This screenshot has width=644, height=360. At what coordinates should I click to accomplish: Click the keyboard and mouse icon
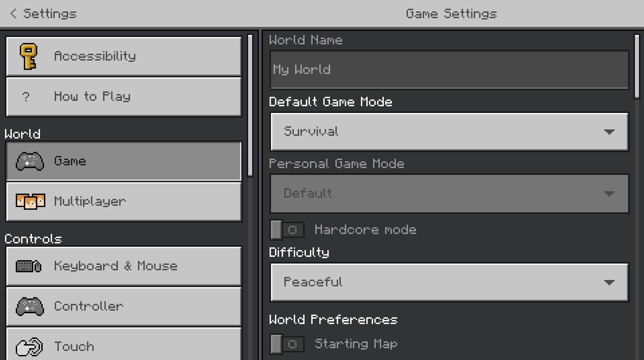click(x=29, y=266)
